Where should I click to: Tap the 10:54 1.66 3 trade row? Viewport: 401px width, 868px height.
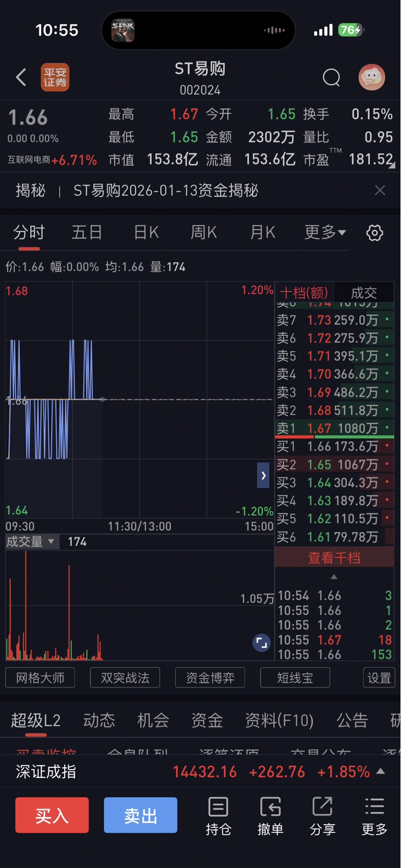(334, 595)
